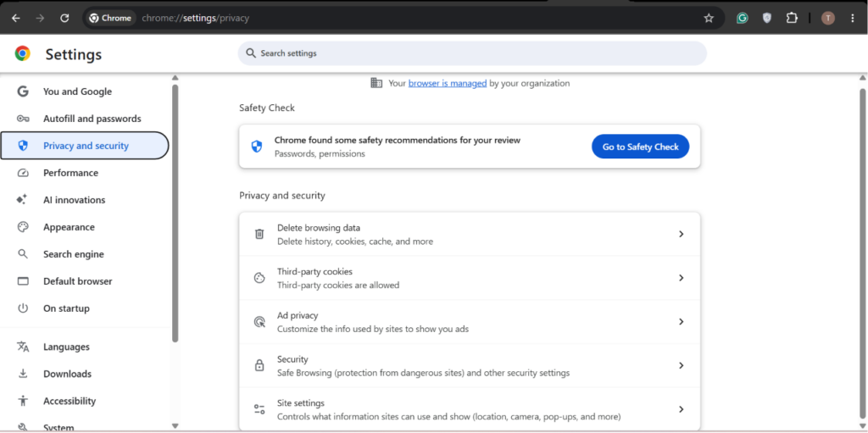The height and width of the screenshot is (433, 868).
Task: Click the managed organization building icon
Action: point(376,83)
